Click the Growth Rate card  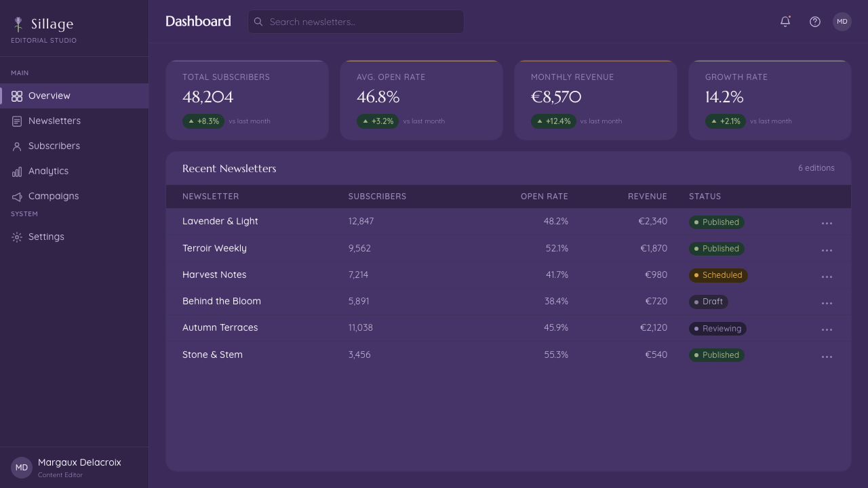(770, 100)
